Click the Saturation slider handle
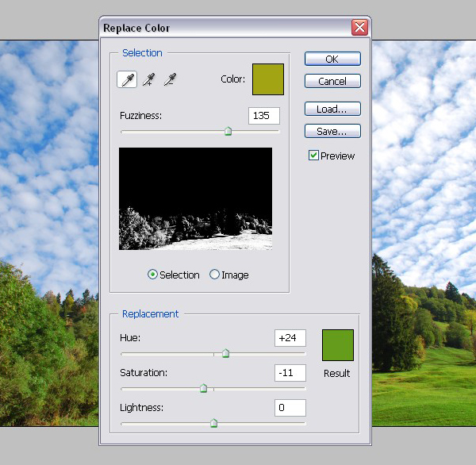This screenshot has width=476, height=465. coord(204,388)
